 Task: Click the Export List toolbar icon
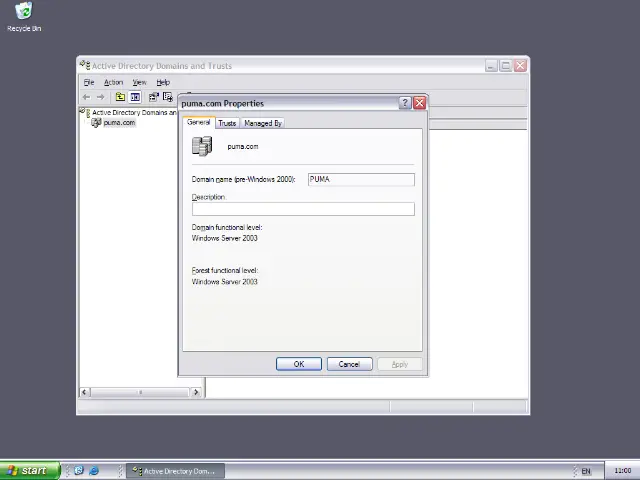tap(168, 97)
